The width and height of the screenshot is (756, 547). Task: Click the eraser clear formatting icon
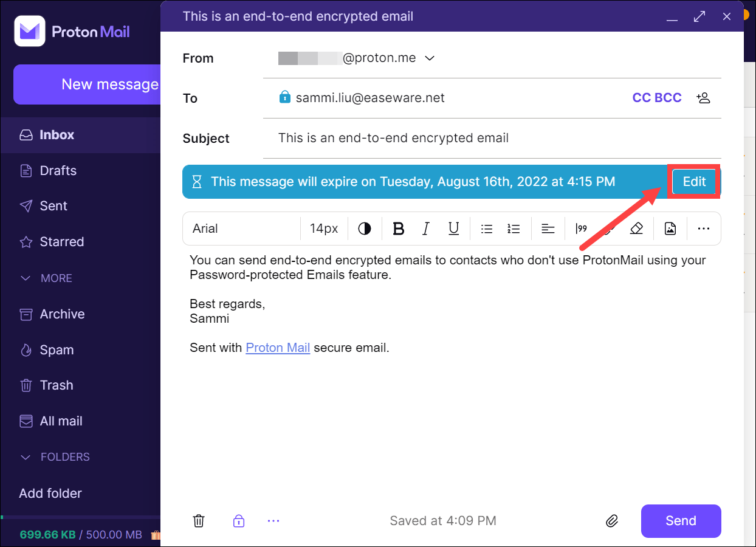click(x=636, y=229)
